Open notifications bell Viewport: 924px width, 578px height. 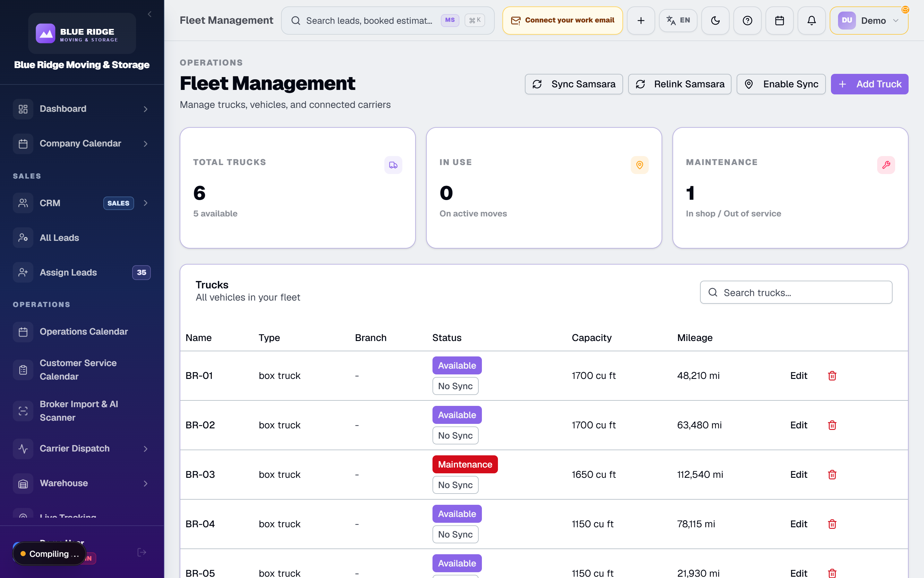pos(811,21)
